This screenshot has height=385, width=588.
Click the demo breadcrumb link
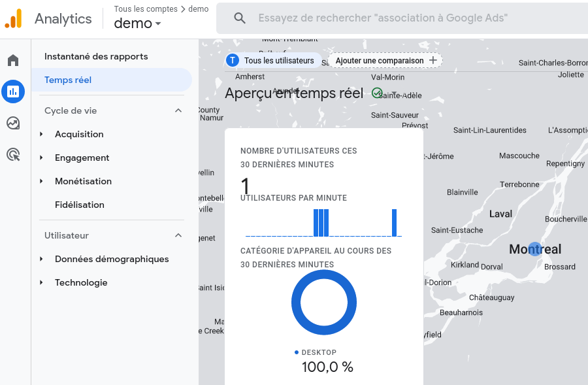(x=199, y=8)
